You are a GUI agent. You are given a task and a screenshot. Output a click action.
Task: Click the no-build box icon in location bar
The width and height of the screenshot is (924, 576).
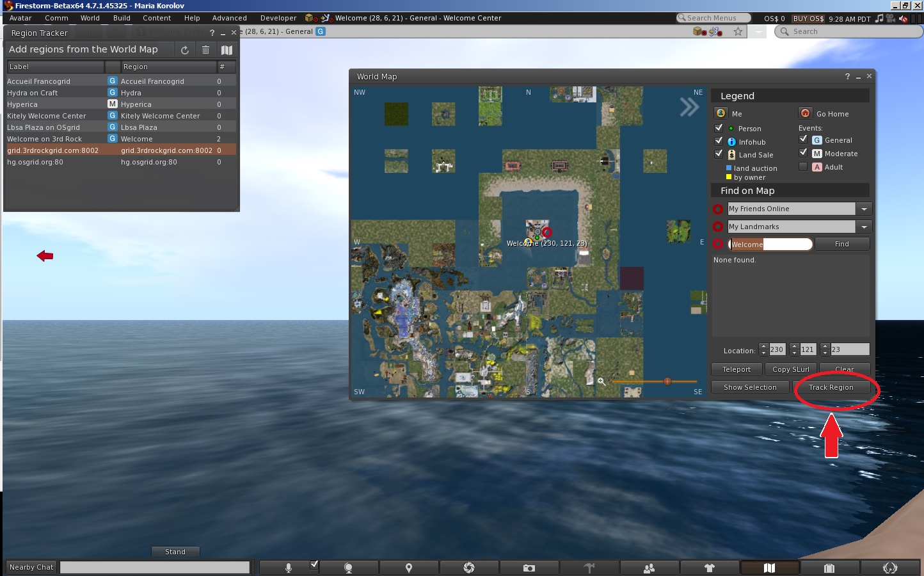(699, 31)
